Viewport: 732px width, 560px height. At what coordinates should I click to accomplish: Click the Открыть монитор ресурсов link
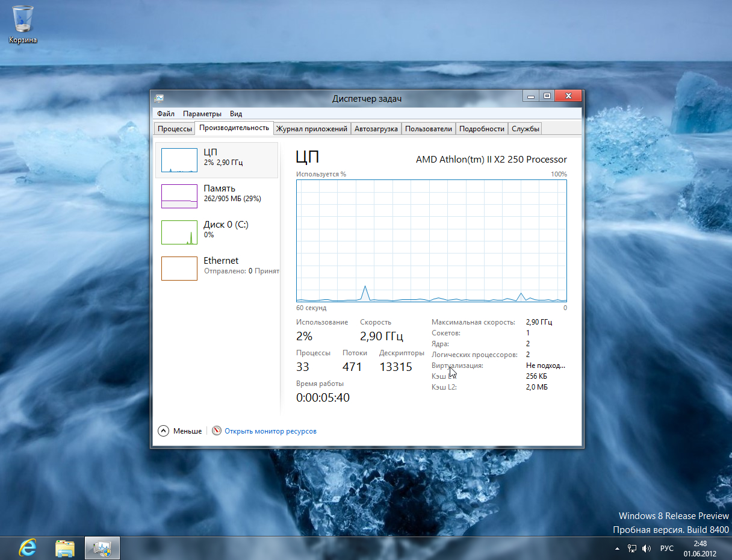(270, 431)
